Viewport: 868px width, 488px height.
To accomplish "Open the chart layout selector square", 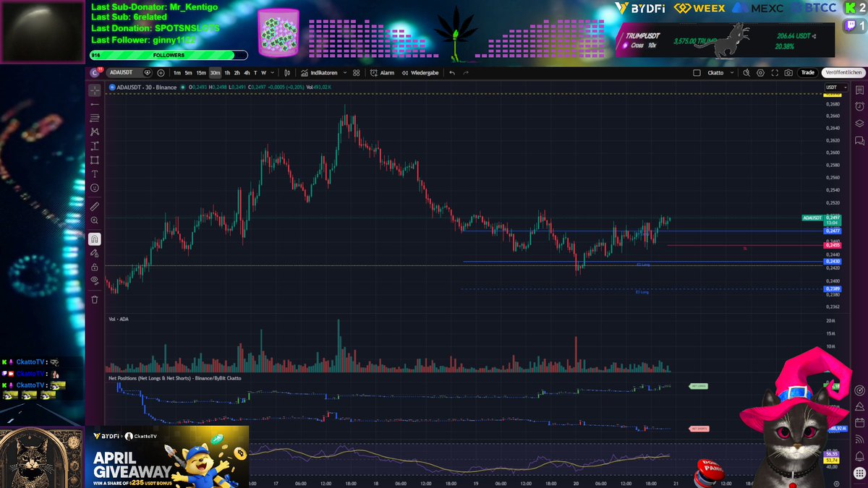I will [x=697, y=72].
